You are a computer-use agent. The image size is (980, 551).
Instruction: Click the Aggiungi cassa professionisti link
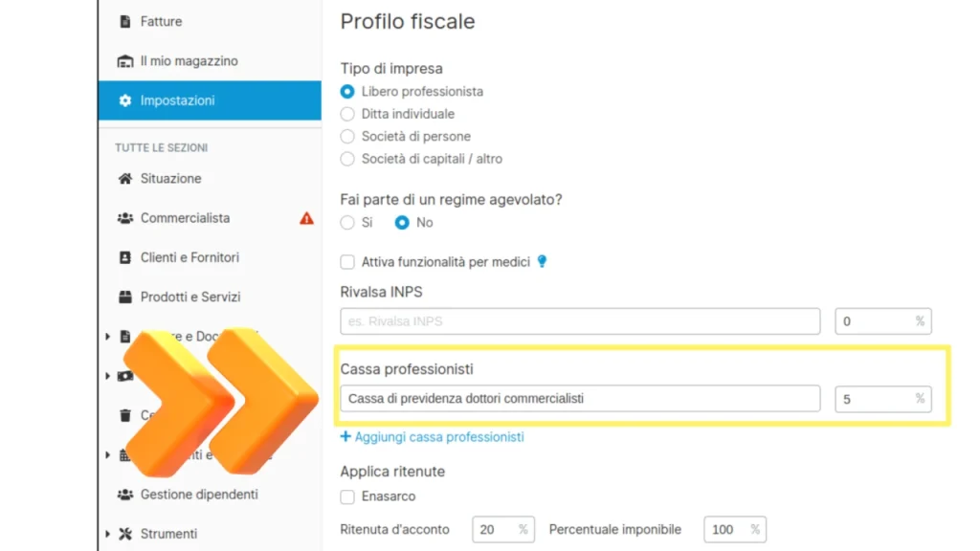click(432, 436)
